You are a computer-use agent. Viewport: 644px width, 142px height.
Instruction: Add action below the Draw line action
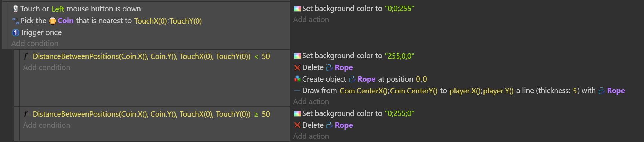pyautogui.click(x=311, y=102)
